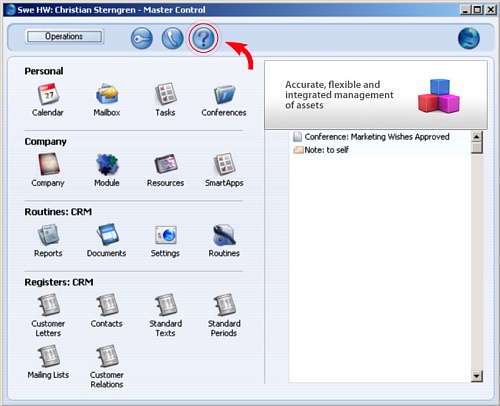500x406 pixels.
Task: Open the SmartApps icon
Action: click(x=224, y=164)
